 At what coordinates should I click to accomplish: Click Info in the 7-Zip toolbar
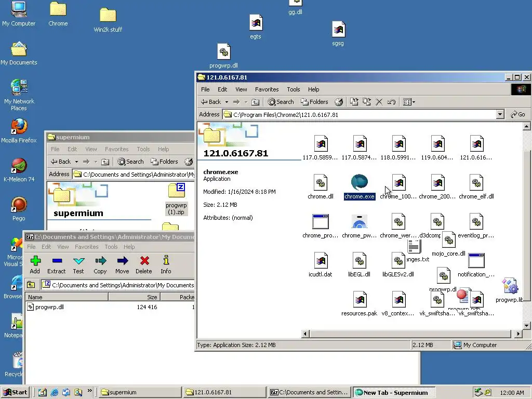click(x=166, y=264)
